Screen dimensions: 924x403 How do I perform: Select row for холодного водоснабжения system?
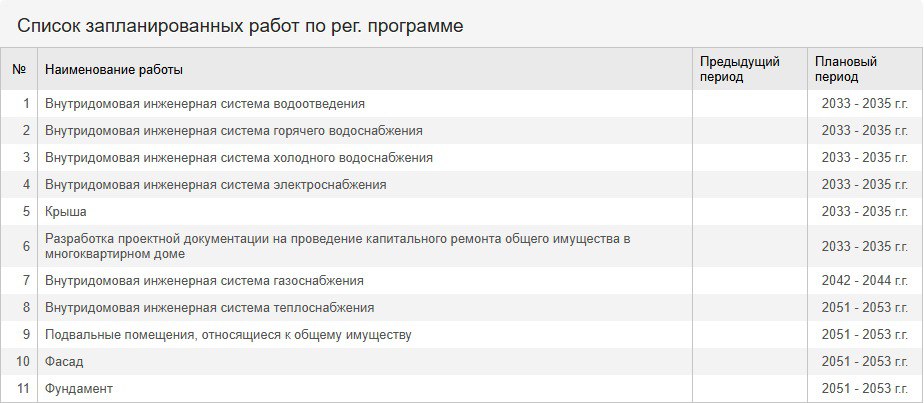tap(461, 158)
